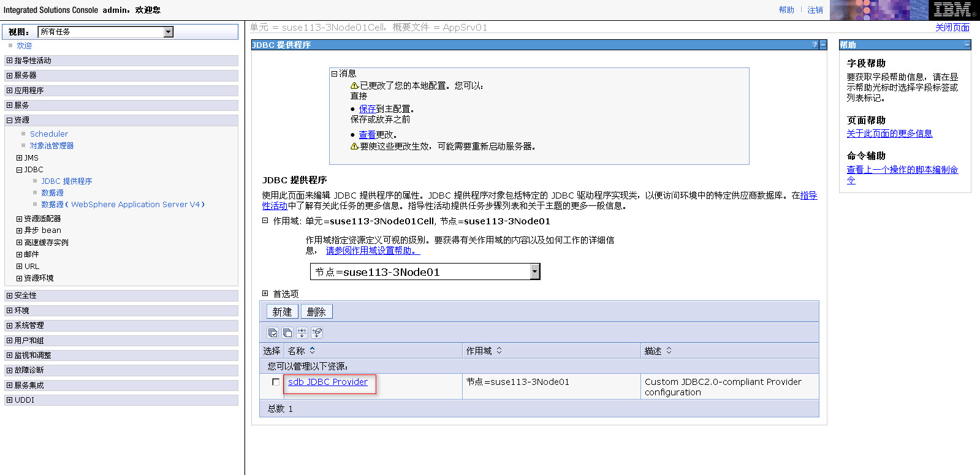Expand the 首选项 section
980x475 pixels.
click(265, 294)
